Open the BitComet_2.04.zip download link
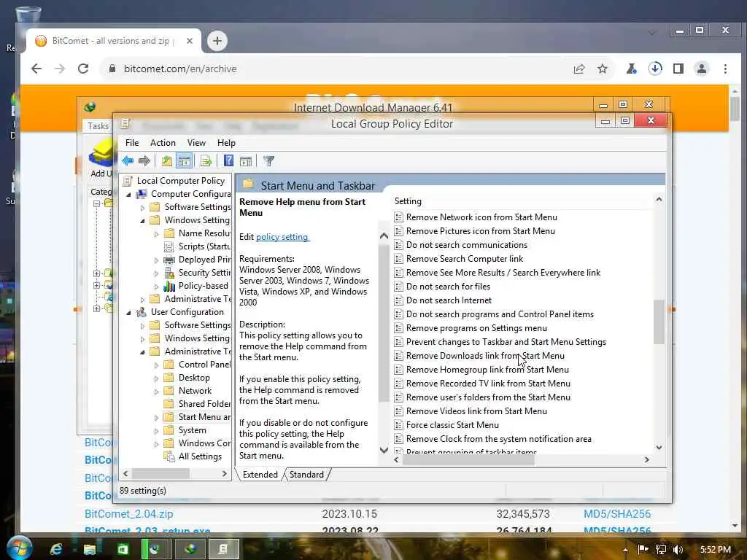The width and height of the screenshot is (747, 560). point(128,514)
